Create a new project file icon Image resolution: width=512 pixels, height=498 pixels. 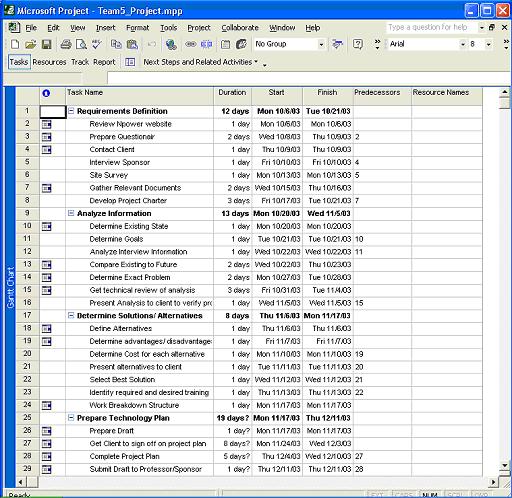point(15,44)
